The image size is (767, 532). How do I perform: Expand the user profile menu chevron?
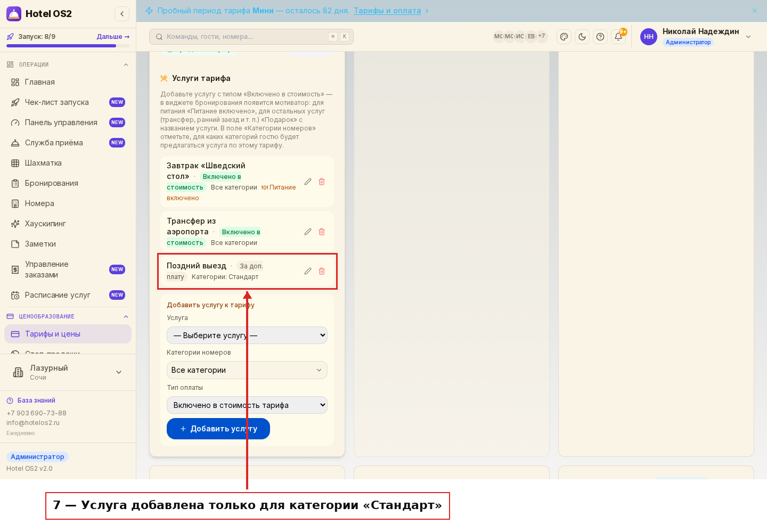(748, 37)
